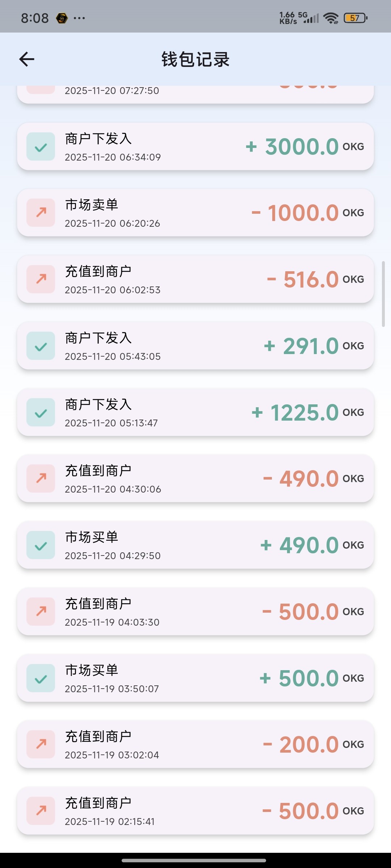391x868 pixels.
Task: Click the vertical scrollbar thumb
Action: point(383,294)
